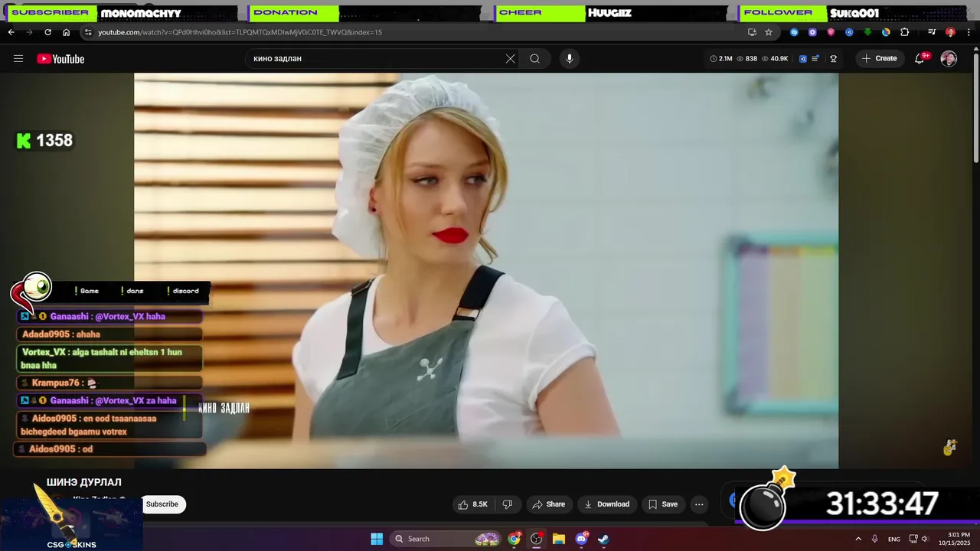Open the YouTube guide hamburger menu

pyautogui.click(x=18, y=59)
